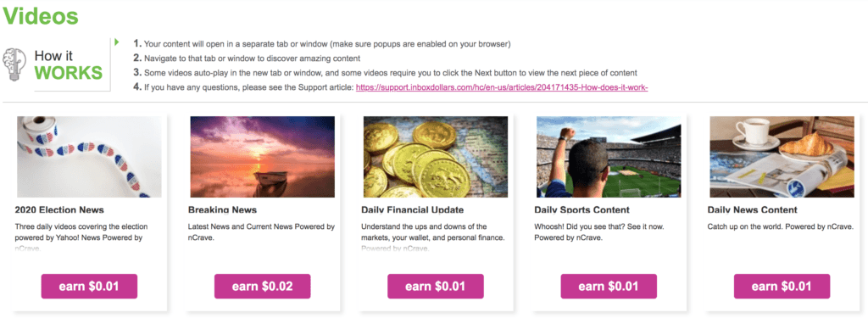Click the How it WORKS banner
This screenshot has height=318, width=868.
coord(57,64)
